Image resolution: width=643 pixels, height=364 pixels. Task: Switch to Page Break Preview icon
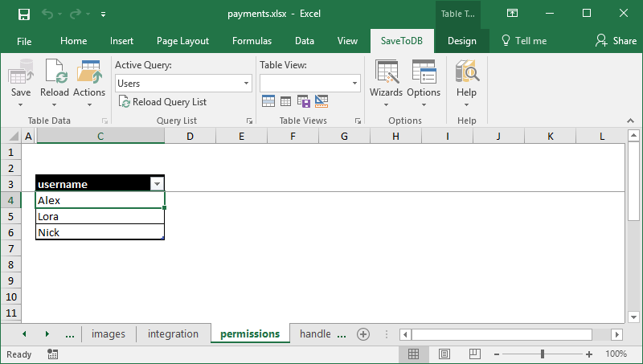point(475,354)
